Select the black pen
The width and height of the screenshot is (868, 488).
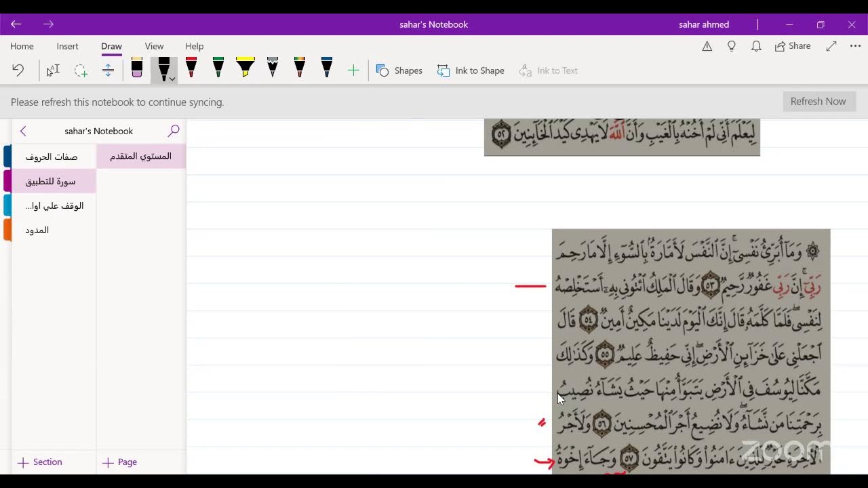(163, 68)
